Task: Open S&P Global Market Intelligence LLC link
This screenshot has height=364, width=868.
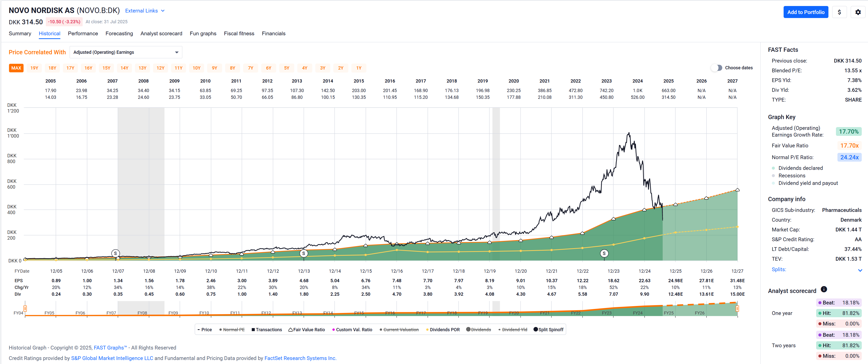Action: pyautogui.click(x=112, y=358)
